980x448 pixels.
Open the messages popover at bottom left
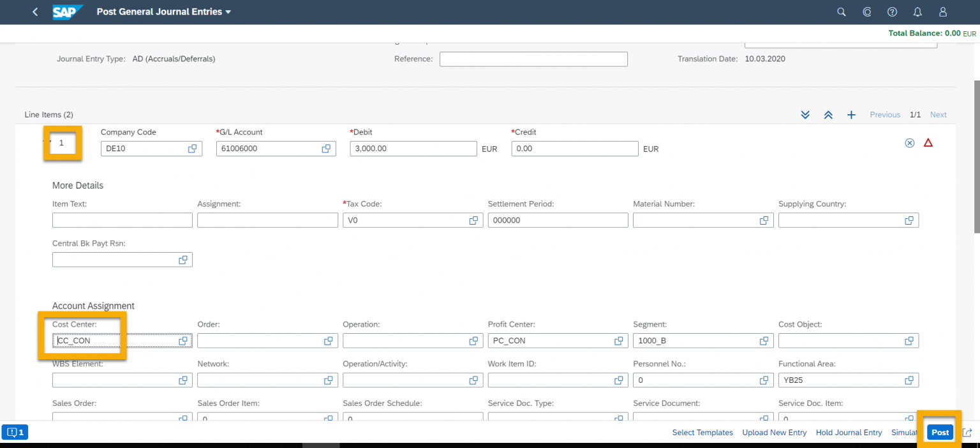coord(14,432)
